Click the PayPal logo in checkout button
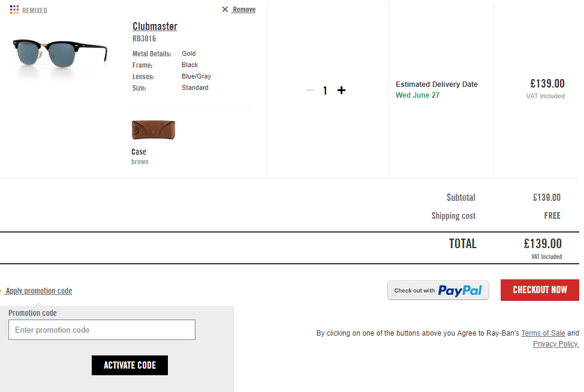 [x=460, y=290]
